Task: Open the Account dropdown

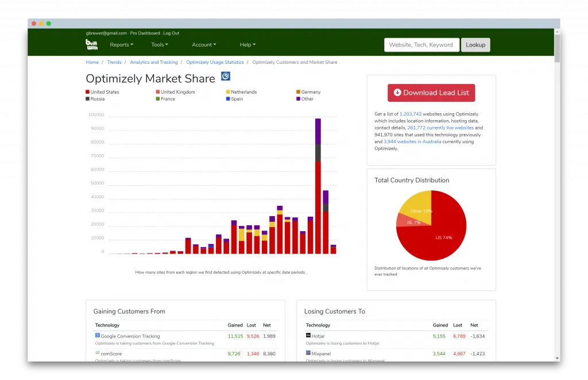Action: 204,45
